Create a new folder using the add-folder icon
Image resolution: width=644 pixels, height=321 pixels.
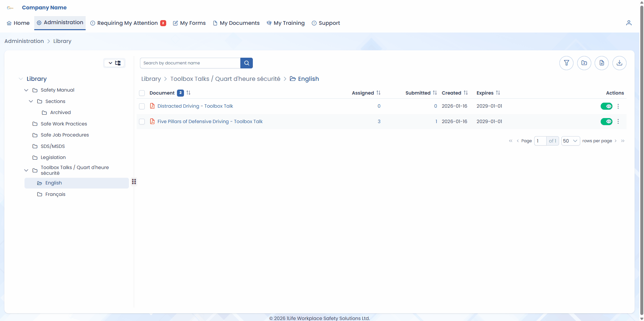pyautogui.click(x=584, y=63)
